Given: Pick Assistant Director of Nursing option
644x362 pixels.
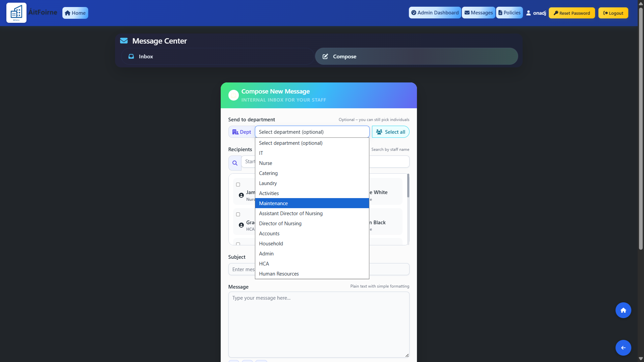Looking at the screenshot, I should (x=312, y=214).
